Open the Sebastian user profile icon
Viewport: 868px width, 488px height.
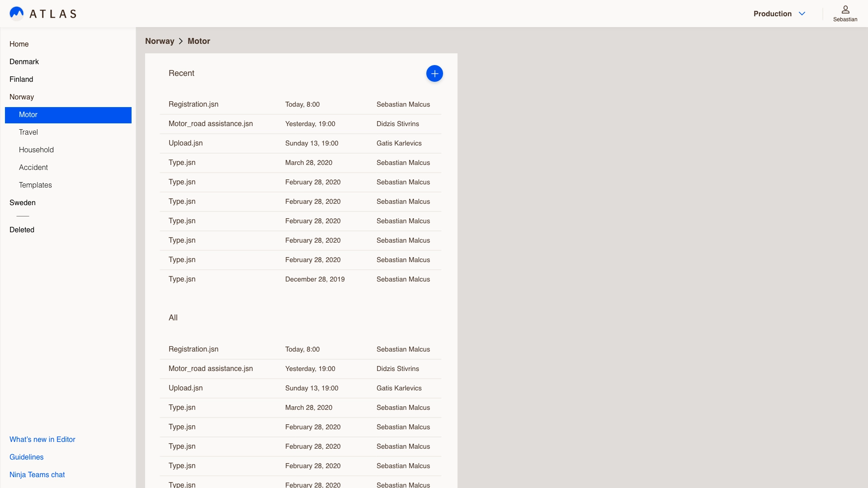point(845,14)
